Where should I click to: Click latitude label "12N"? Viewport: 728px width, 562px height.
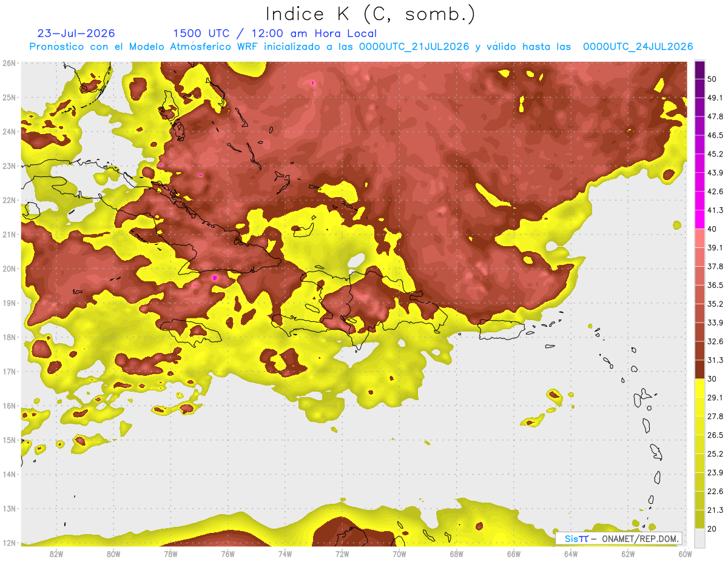(9, 543)
